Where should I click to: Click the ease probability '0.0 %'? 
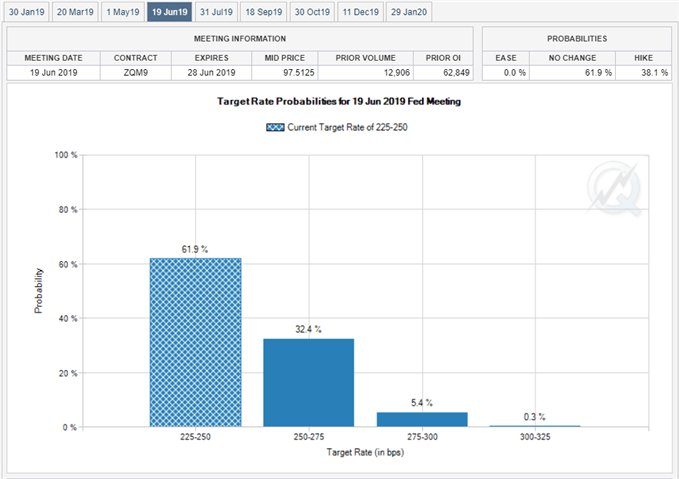[514, 73]
